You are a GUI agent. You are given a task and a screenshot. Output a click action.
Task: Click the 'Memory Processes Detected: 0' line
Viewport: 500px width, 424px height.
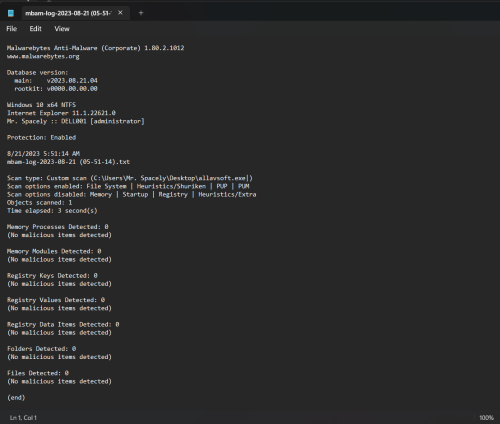(x=58, y=227)
